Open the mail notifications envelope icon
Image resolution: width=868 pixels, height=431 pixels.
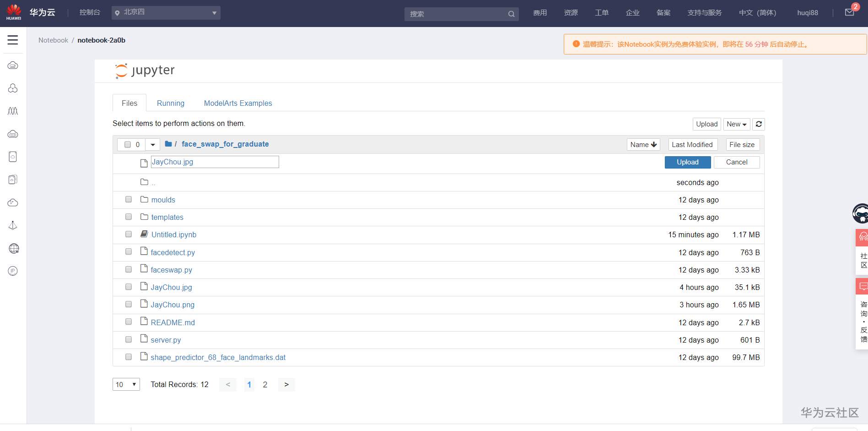point(849,12)
